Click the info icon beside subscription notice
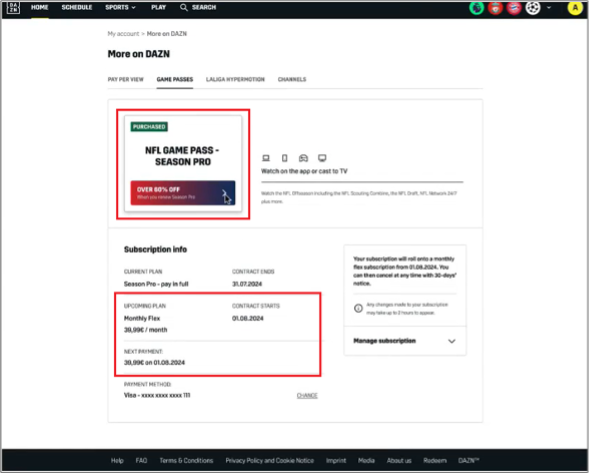This screenshot has width=591, height=474. pyautogui.click(x=359, y=309)
